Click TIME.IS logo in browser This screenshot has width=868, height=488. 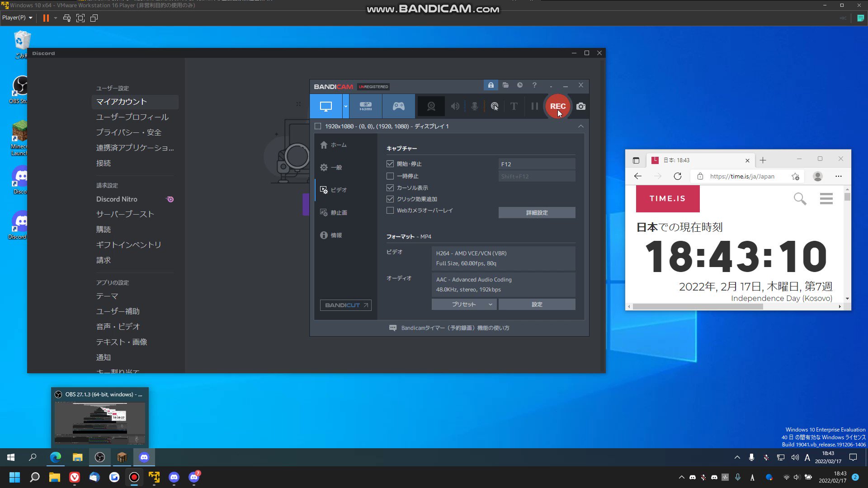click(x=667, y=199)
